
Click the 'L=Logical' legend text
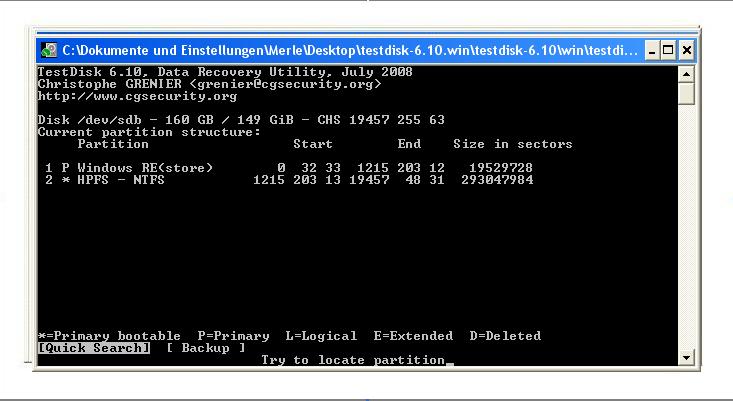[x=321, y=336]
